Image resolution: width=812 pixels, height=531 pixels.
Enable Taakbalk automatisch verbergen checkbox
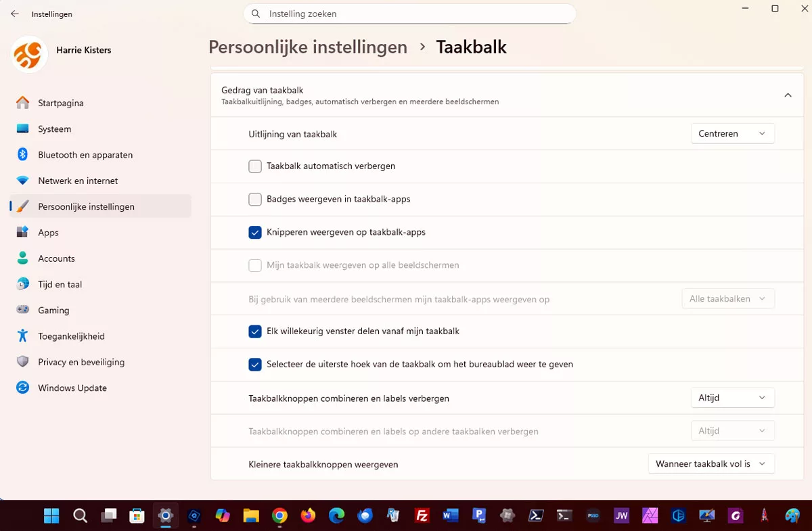coord(255,166)
